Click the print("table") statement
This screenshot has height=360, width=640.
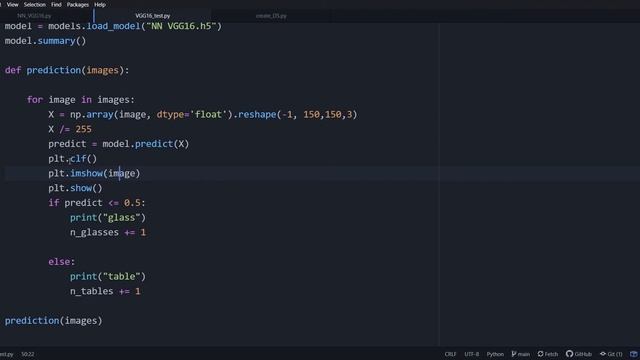tap(108, 276)
